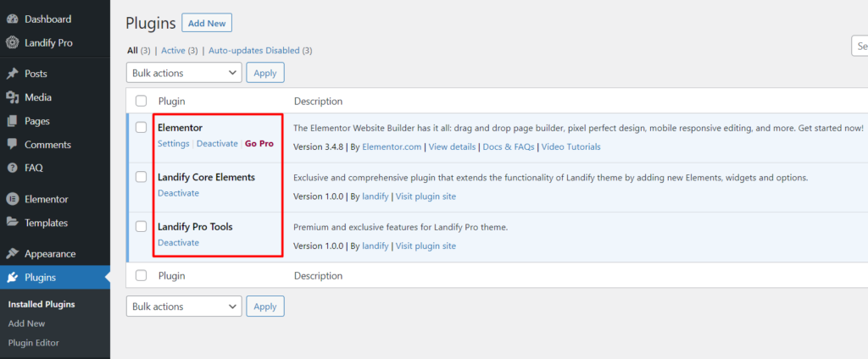Image resolution: width=868 pixels, height=359 pixels.
Task: Click the Landify Pro sidebar icon
Action: pyautogui.click(x=12, y=43)
